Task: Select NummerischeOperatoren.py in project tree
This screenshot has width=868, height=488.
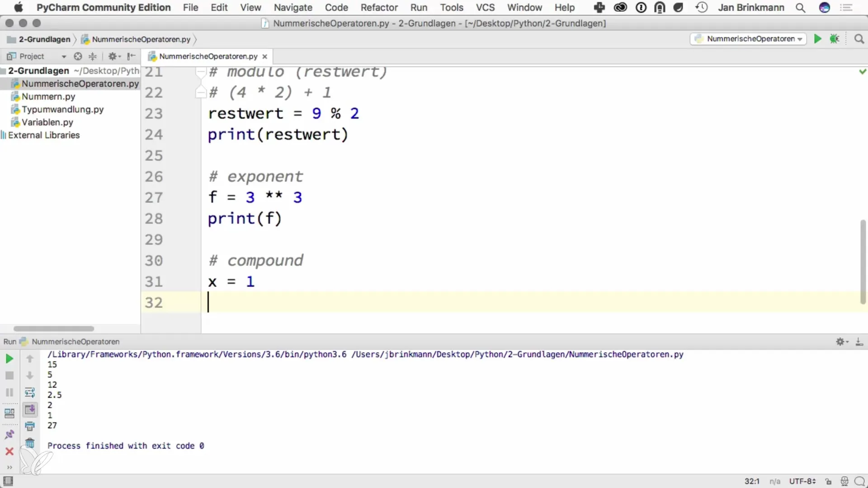Action: [80, 84]
